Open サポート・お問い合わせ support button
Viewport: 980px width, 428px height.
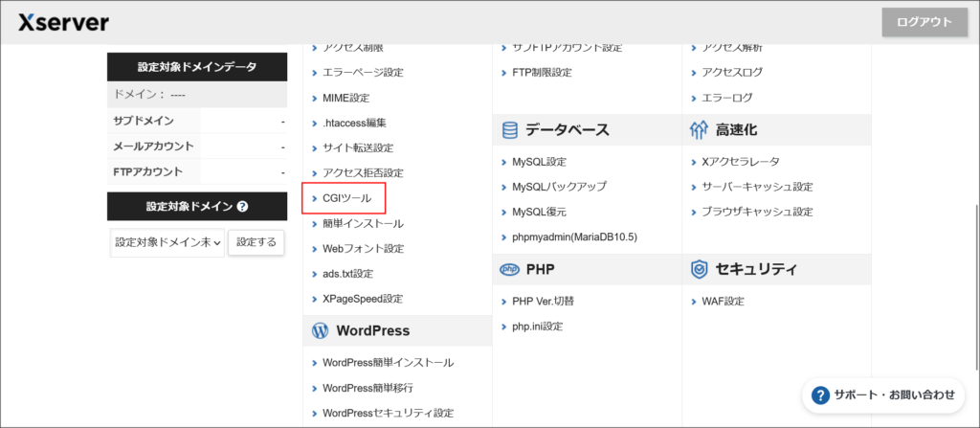point(883,394)
